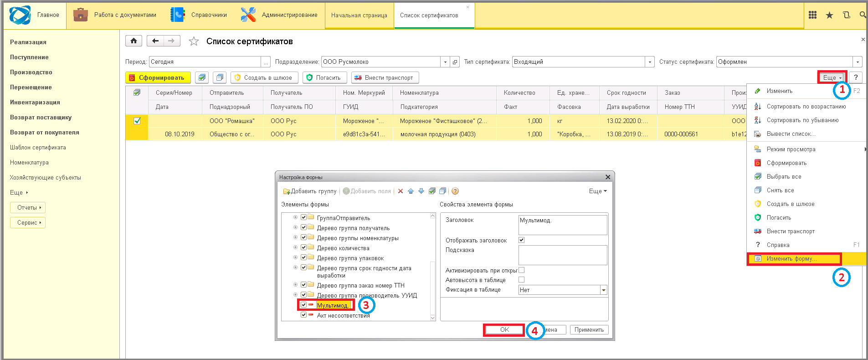This screenshot has height=360, width=868.
Task: Toggle ГруппаОтправитель checkbox
Action: pos(303,217)
